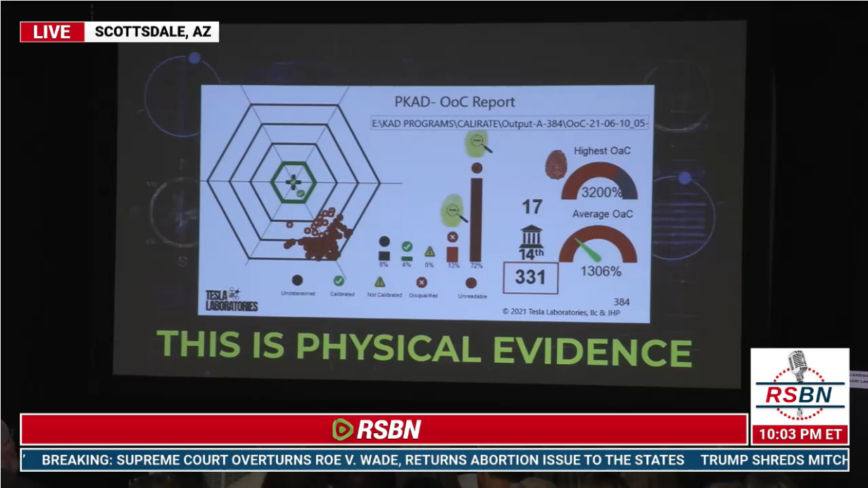
Task: Click the warning triangle above the 0% value
Action: click(x=429, y=251)
